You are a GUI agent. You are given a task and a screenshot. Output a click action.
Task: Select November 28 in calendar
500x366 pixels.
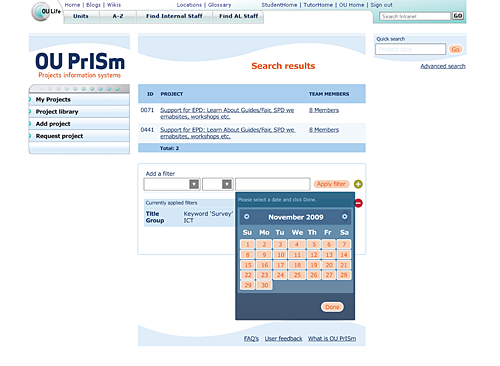[x=344, y=275]
